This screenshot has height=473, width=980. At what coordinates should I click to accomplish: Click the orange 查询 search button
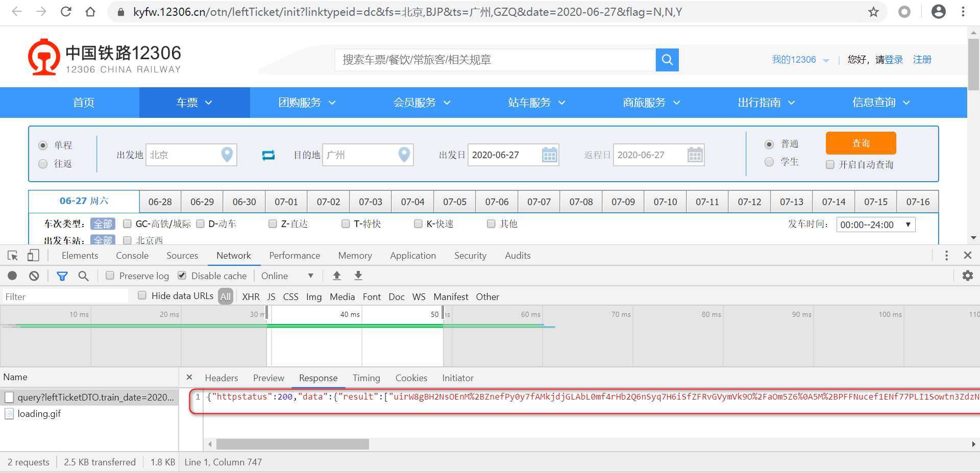(x=861, y=143)
